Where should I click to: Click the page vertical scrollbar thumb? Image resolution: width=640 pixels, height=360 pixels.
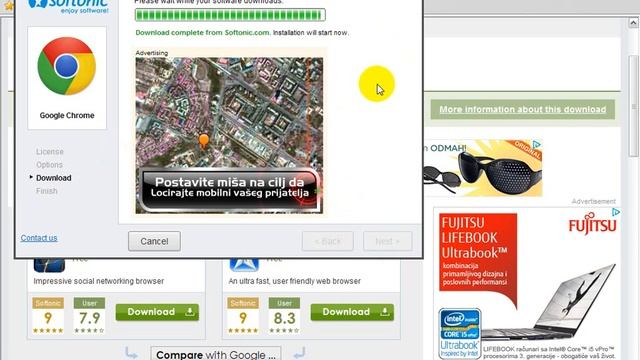(633, 106)
